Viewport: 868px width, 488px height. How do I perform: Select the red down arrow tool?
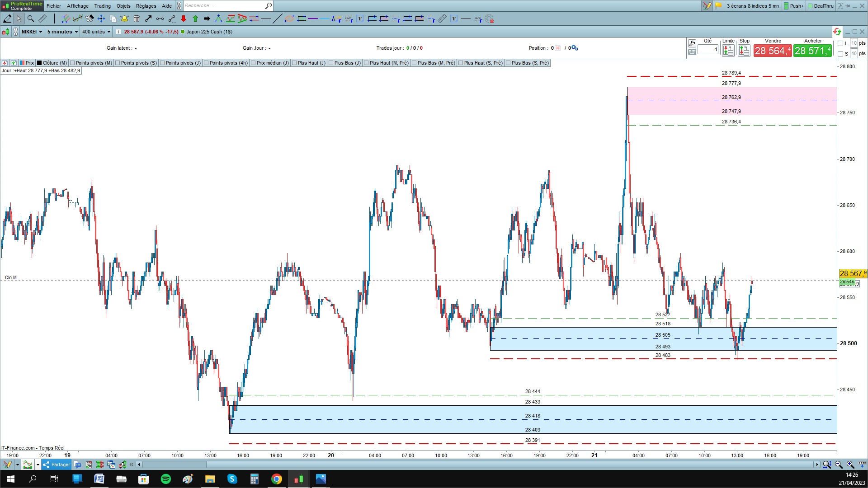point(184,19)
